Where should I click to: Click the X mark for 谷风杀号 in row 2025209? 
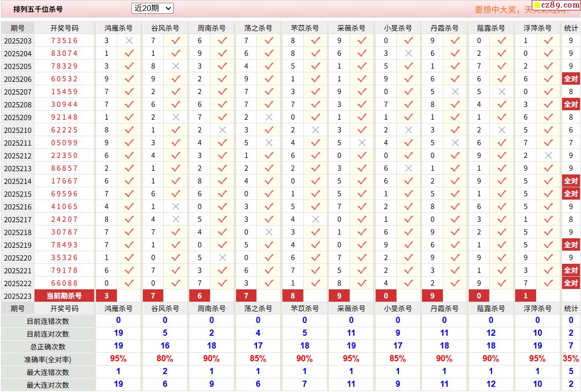176,117
